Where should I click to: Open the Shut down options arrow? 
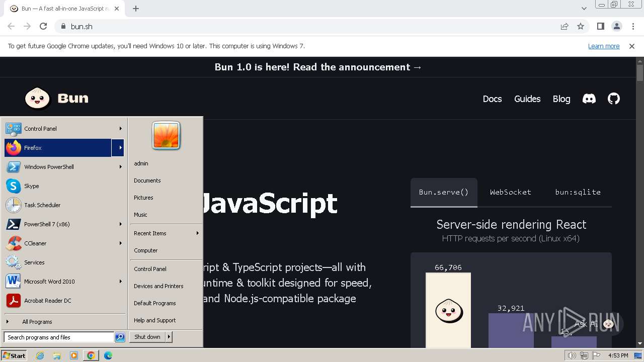click(169, 337)
